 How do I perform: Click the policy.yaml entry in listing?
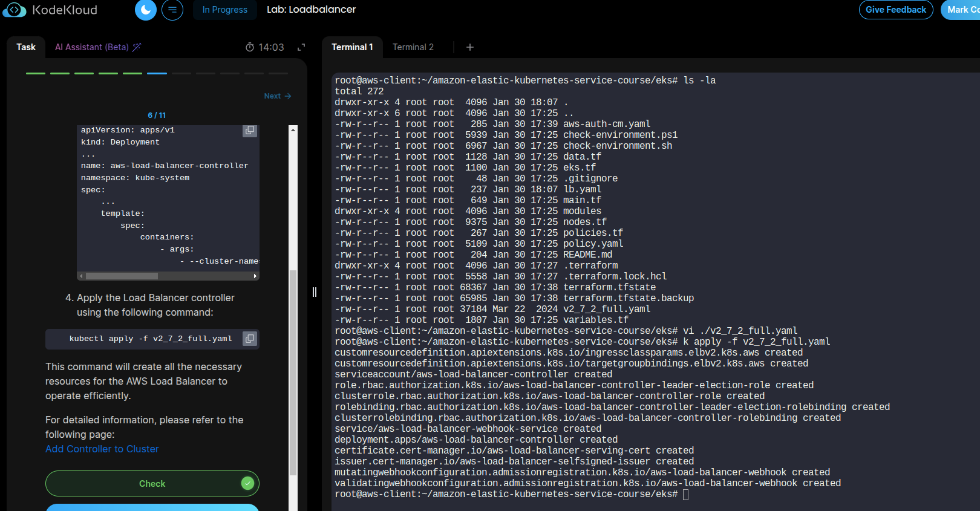tap(593, 244)
